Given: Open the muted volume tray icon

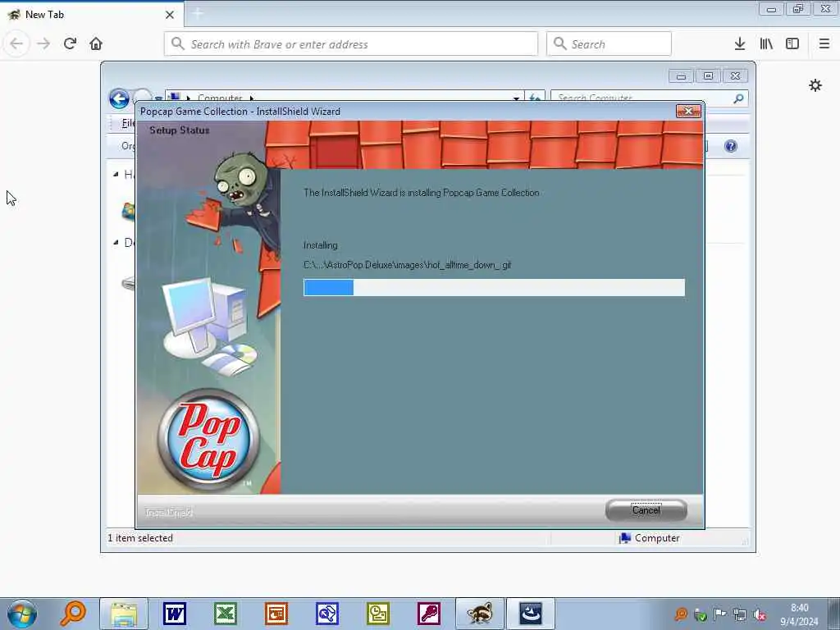Looking at the screenshot, I should (760, 614).
